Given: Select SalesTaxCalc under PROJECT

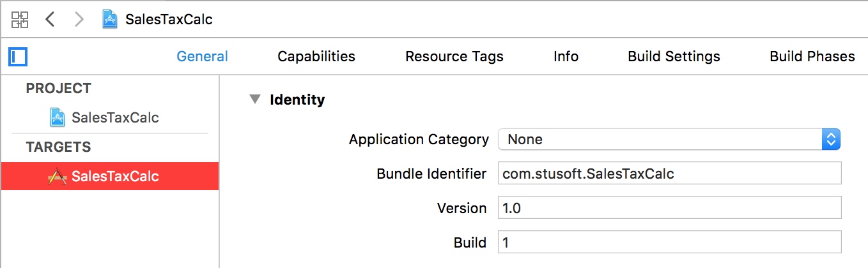Looking at the screenshot, I should (115, 117).
